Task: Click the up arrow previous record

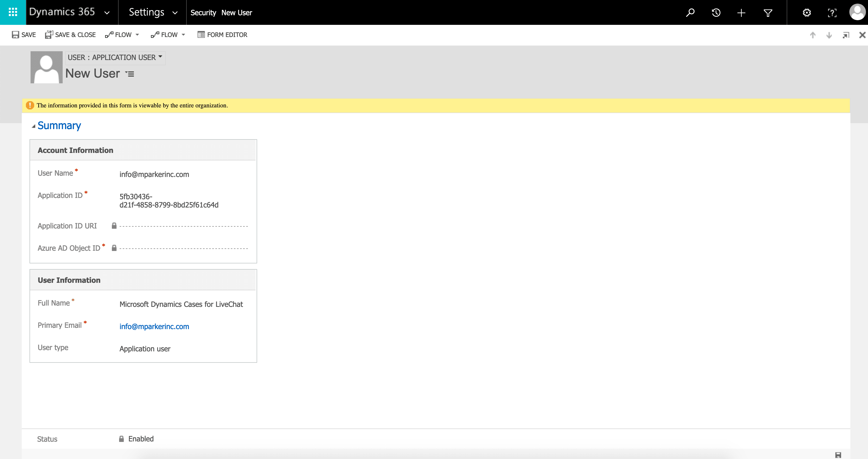Action: coord(812,35)
